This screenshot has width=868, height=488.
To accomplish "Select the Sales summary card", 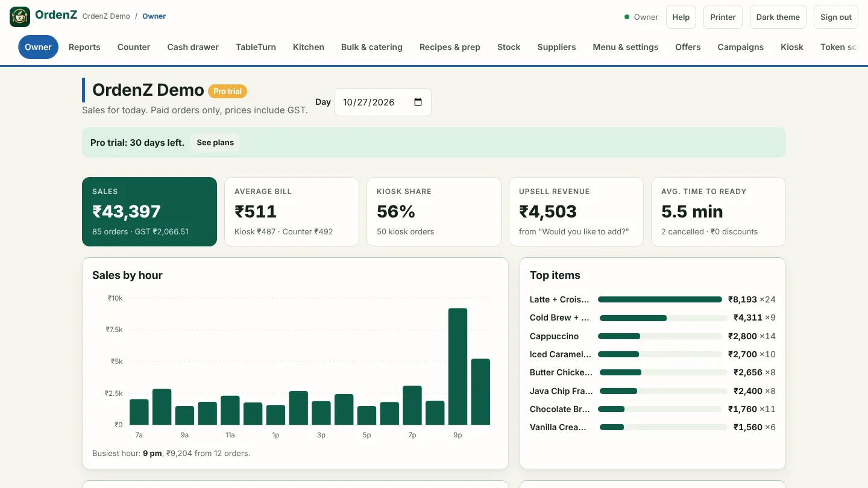I will click(149, 211).
